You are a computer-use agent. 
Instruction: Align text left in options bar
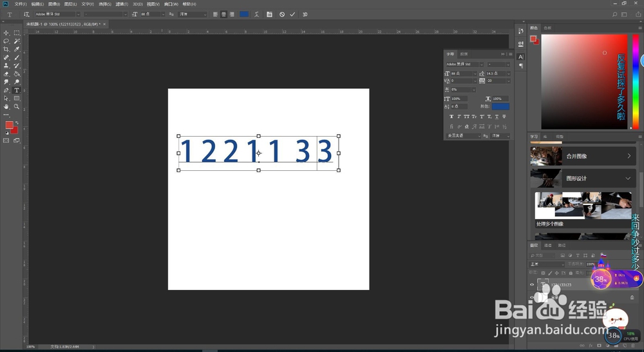[216, 14]
